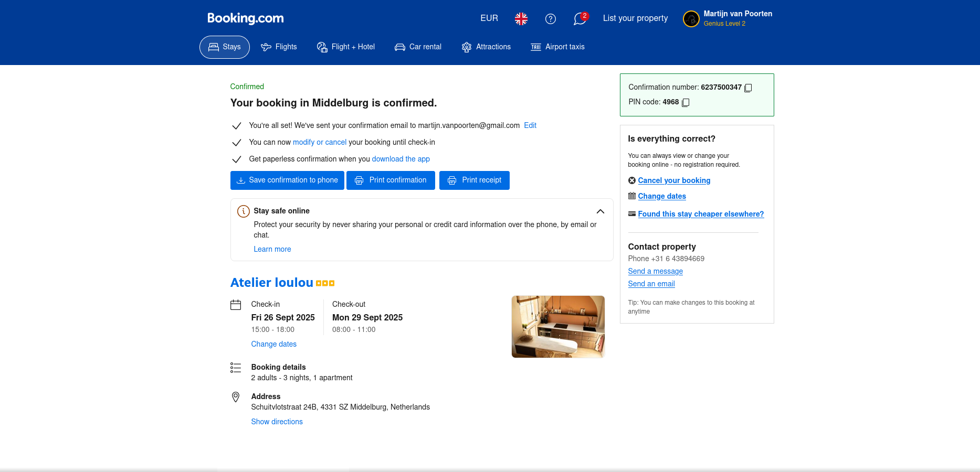Open the Atelier loulou property photo
This screenshot has height=472, width=980.
tap(558, 327)
